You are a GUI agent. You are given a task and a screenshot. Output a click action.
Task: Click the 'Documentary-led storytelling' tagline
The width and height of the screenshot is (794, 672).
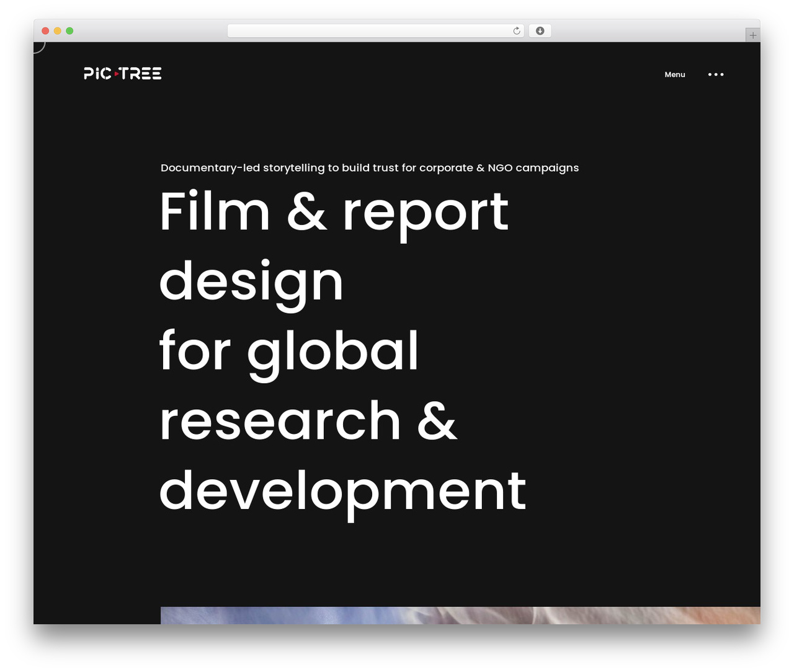pyautogui.click(x=370, y=168)
